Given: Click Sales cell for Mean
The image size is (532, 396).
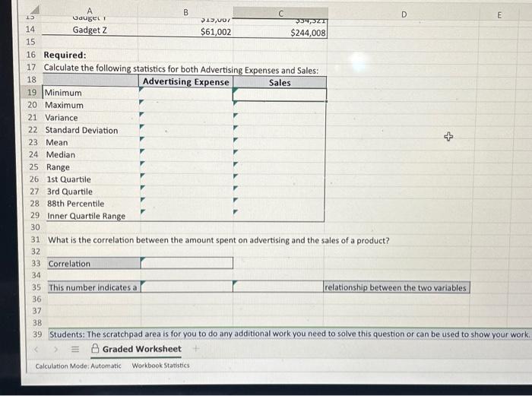Looking at the screenshot, I should [280, 144].
